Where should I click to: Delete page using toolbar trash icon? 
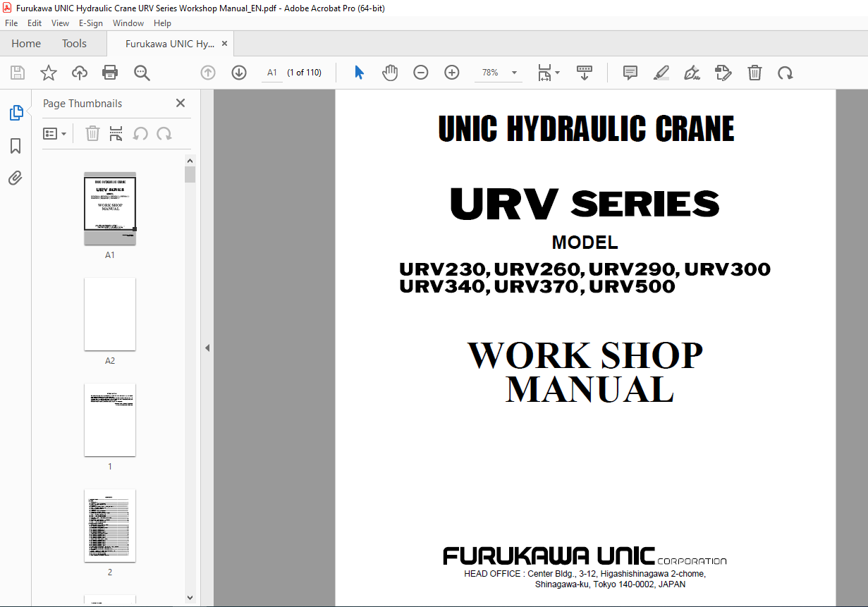click(754, 73)
